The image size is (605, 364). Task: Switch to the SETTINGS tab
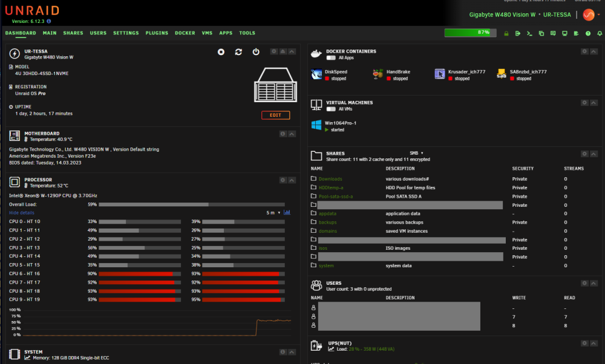point(126,33)
